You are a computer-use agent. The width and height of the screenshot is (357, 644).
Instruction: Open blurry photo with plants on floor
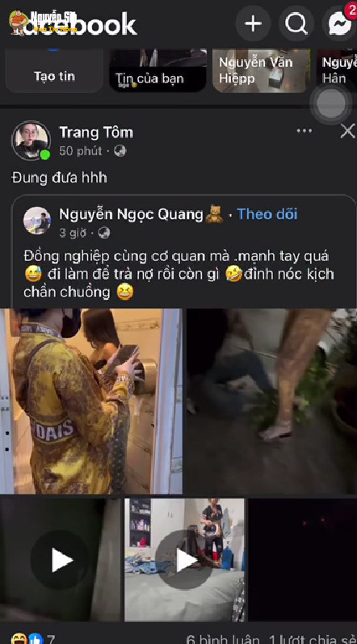click(271, 402)
